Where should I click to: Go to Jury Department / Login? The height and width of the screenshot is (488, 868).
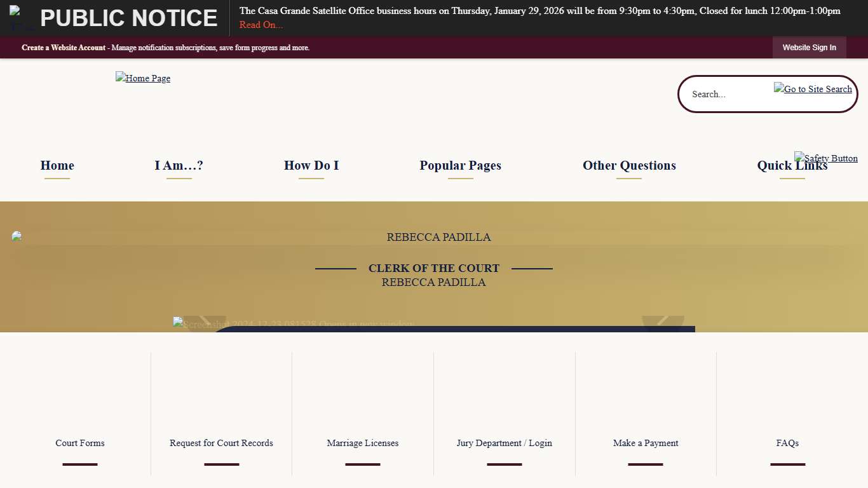(x=504, y=443)
